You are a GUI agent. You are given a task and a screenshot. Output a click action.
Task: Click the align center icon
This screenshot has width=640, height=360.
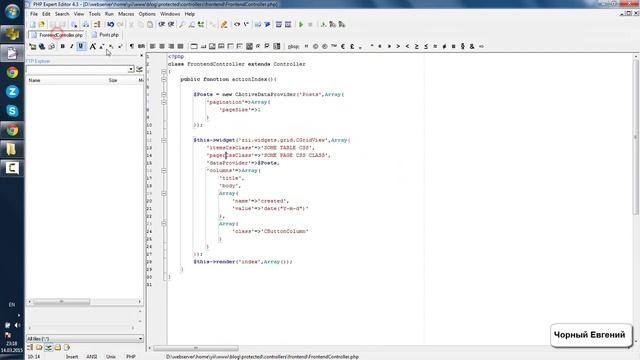162,47
